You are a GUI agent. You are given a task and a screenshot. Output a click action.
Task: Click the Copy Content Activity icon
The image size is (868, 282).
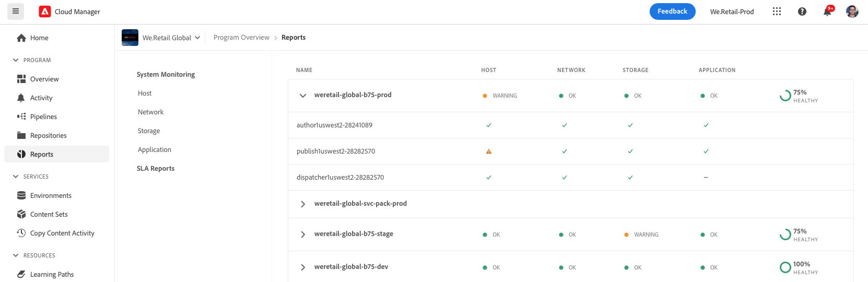21,233
